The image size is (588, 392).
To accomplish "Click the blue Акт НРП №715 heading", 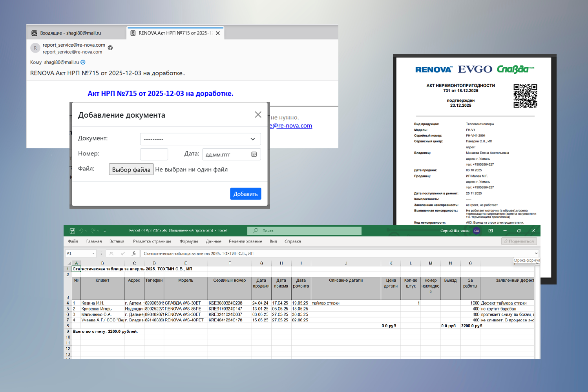I will [x=161, y=93].
